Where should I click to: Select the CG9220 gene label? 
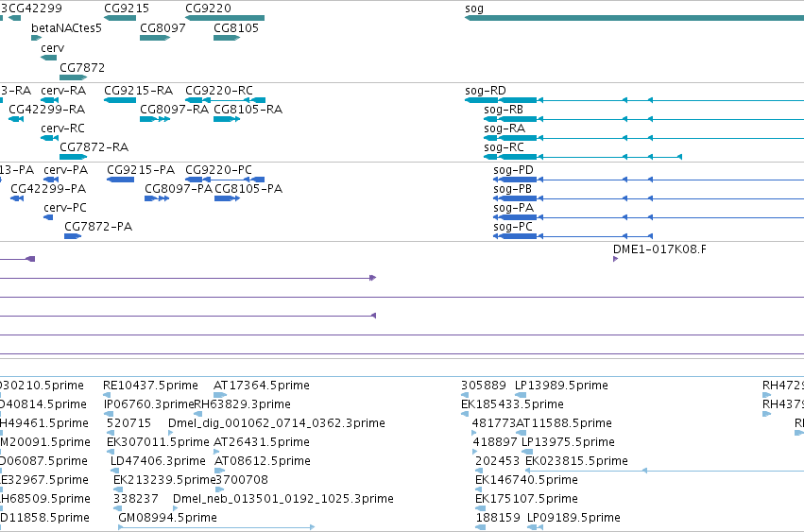208,9
